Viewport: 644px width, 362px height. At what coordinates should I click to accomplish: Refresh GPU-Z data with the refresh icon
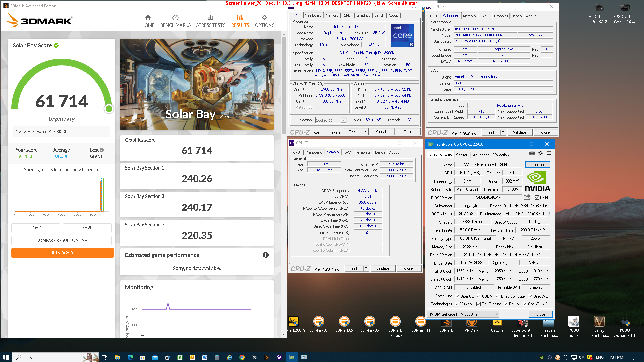pos(540,153)
